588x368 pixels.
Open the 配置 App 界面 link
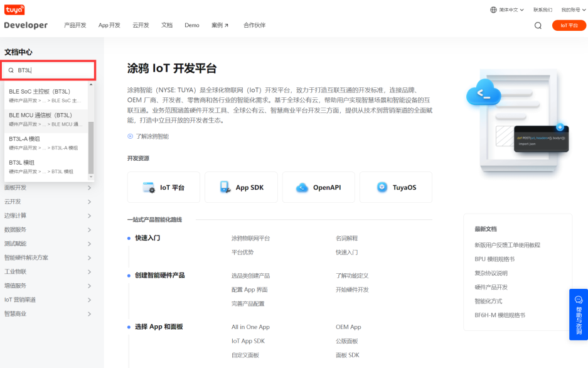[249, 290]
